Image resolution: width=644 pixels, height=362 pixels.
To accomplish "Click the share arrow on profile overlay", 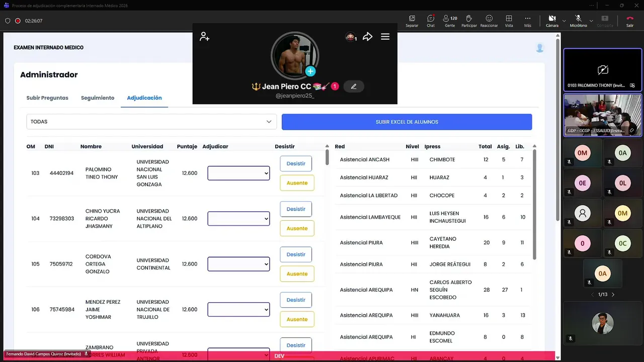I will tap(368, 37).
